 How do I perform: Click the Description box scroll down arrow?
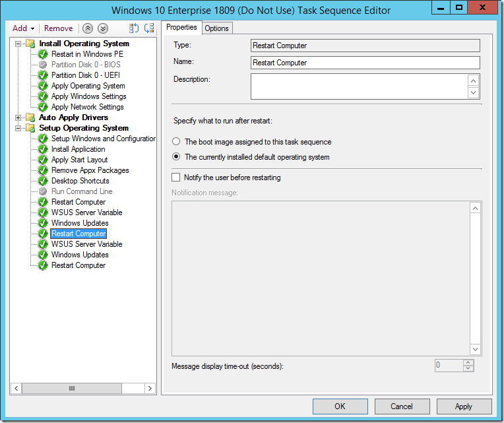[474, 92]
